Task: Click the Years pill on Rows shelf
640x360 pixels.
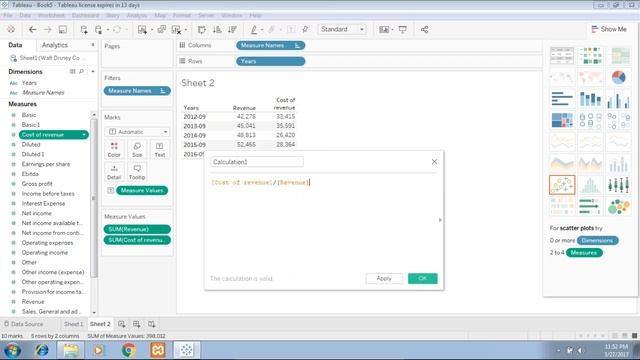Action: coord(270,61)
